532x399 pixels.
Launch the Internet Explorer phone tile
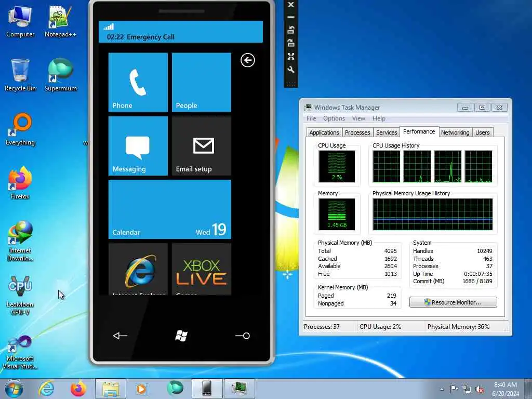(138, 269)
